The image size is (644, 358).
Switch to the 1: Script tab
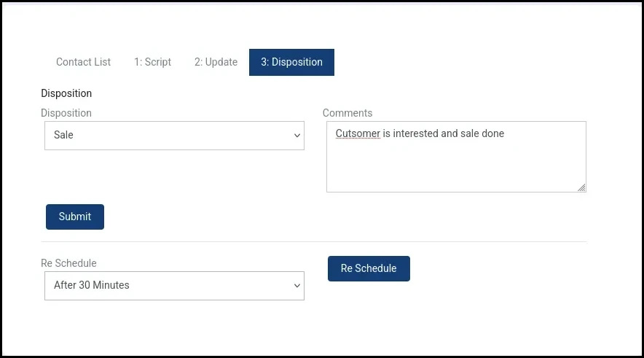(152, 62)
